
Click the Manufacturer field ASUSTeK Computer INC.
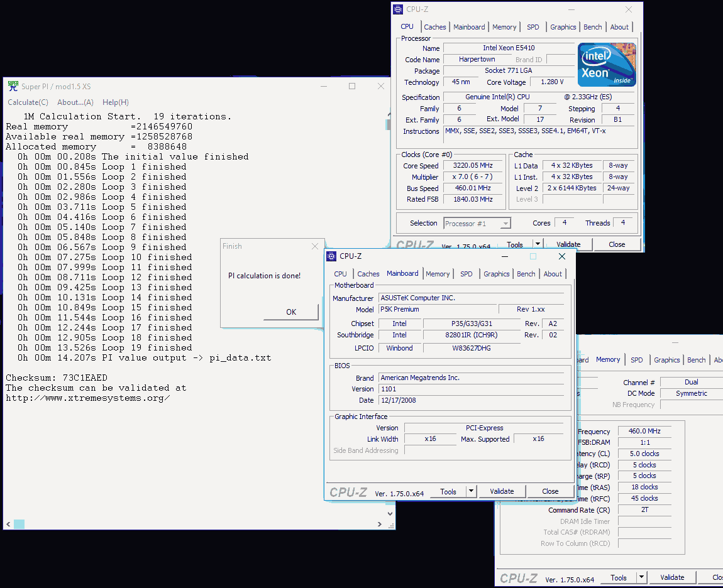tap(472, 298)
